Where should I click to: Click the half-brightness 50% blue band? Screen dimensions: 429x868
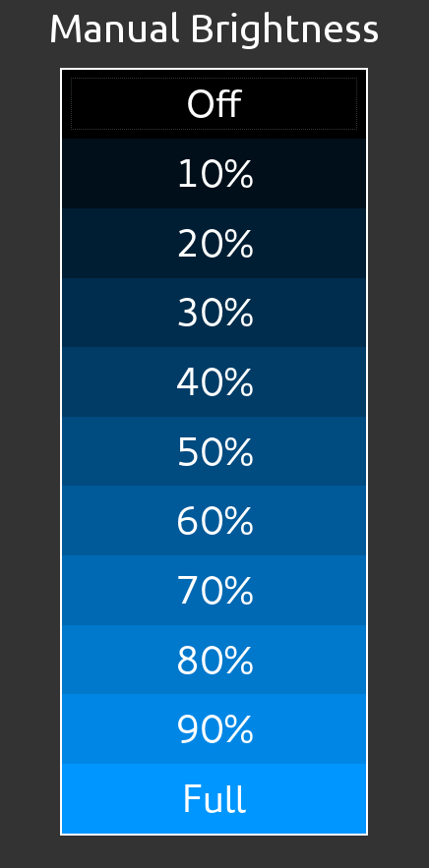(214, 452)
